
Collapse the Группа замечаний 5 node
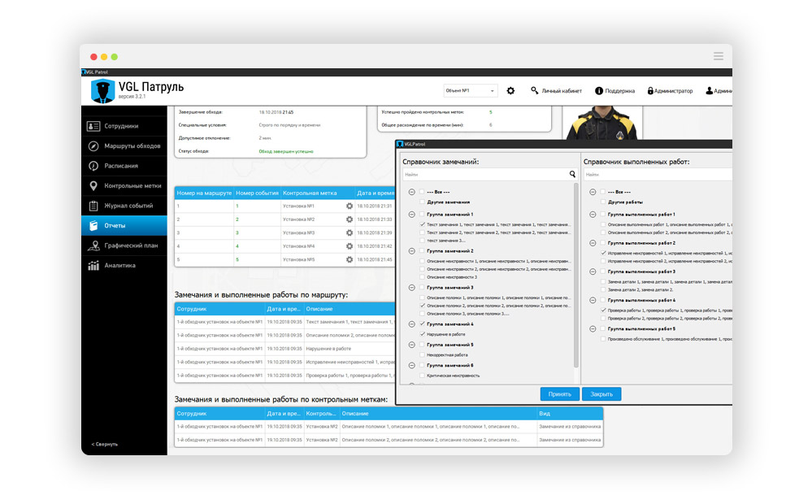coord(412,345)
